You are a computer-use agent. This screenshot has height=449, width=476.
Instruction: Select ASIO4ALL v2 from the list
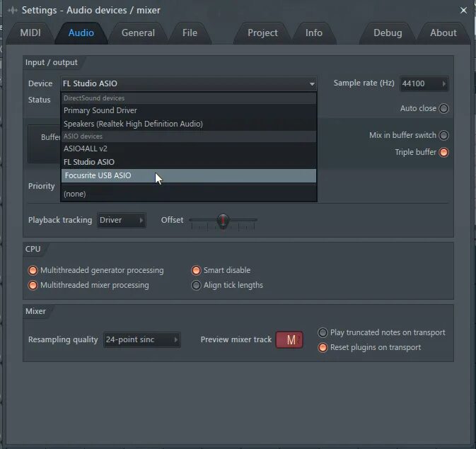coord(189,148)
